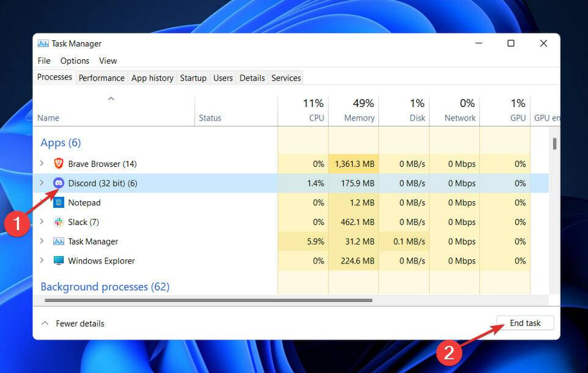
Task: Open the Background processes group header
Action: pos(105,286)
